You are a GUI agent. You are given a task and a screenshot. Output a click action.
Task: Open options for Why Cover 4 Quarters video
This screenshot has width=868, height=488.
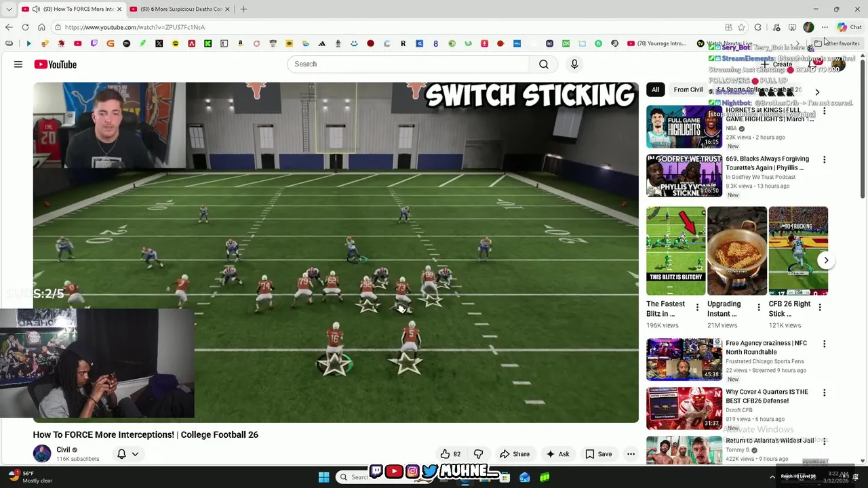(824, 393)
